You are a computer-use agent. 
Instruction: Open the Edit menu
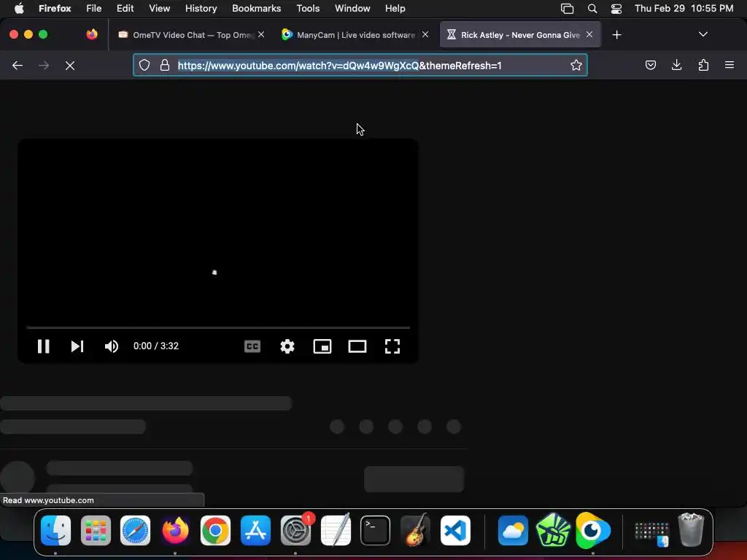click(125, 9)
